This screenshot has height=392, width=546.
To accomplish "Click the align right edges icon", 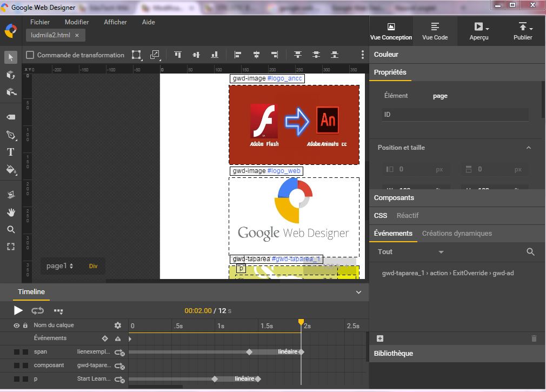I will (x=275, y=55).
